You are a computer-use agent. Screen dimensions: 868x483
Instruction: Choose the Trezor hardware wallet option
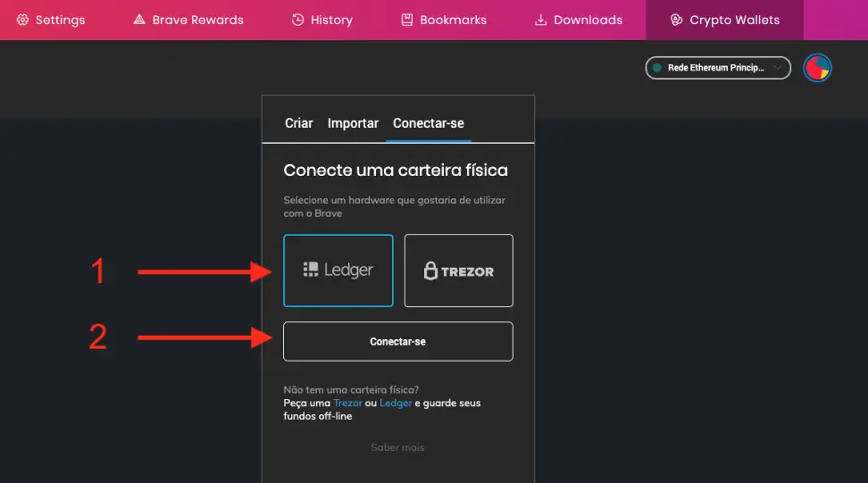click(x=459, y=271)
